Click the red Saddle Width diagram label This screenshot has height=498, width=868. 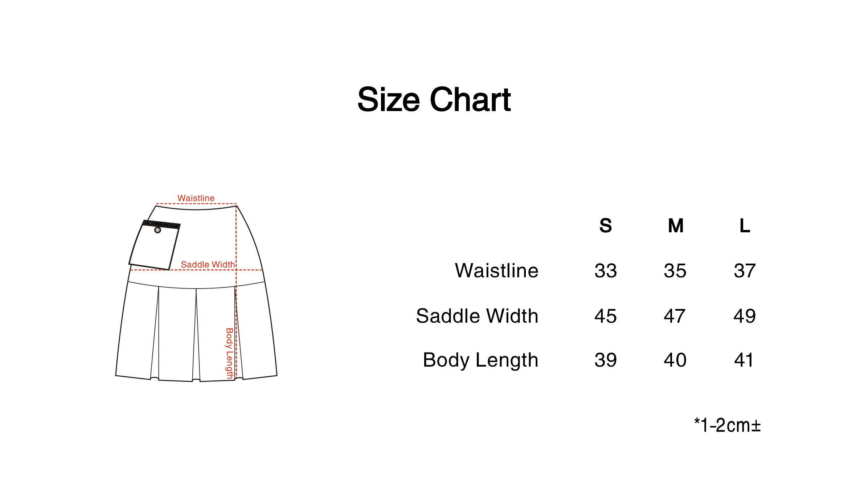[208, 265]
